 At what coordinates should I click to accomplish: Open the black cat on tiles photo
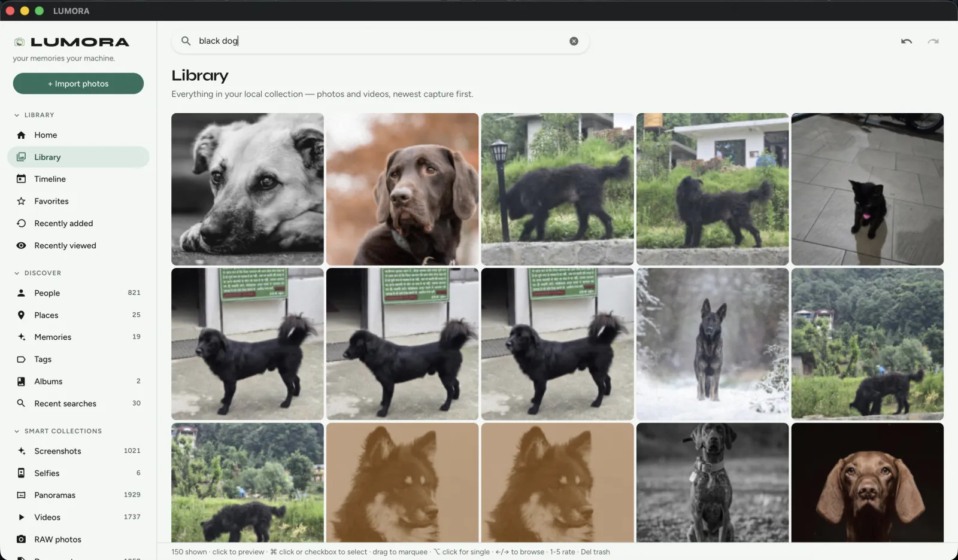(868, 189)
